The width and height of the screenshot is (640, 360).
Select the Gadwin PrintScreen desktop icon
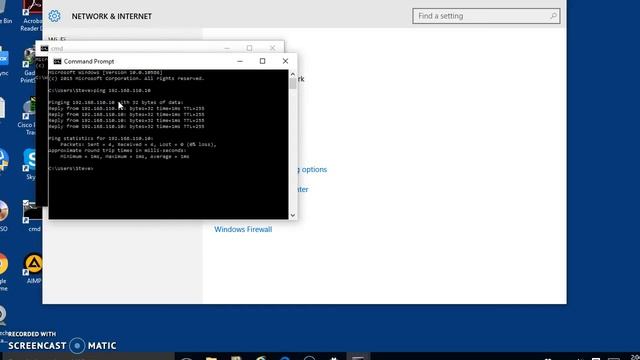coord(30,65)
